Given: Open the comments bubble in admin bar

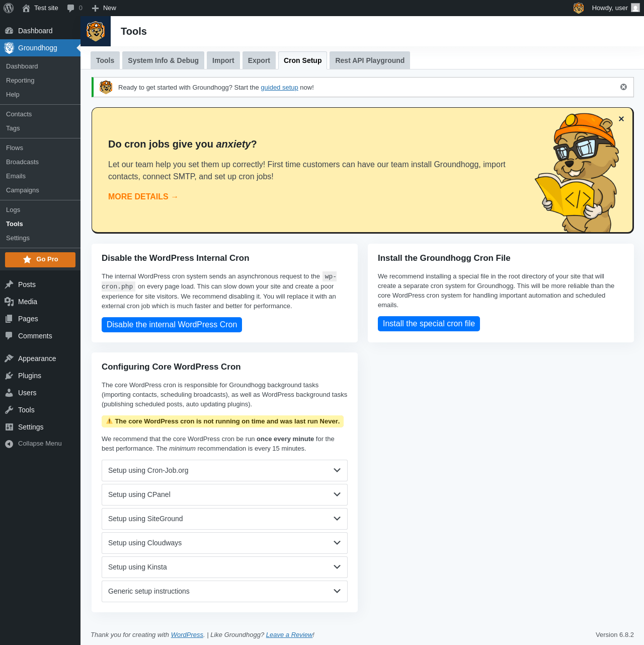Looking at the screenshot, I should click(70, 8).
